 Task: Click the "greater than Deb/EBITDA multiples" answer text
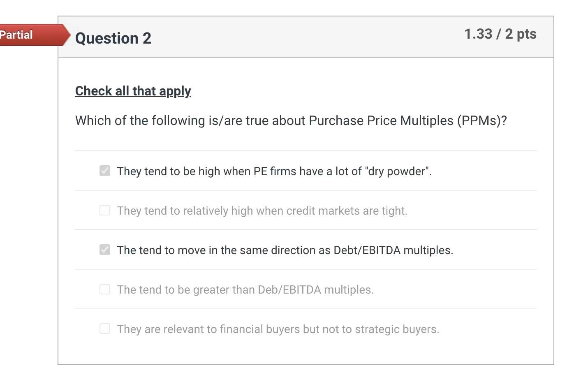(245, 289)
